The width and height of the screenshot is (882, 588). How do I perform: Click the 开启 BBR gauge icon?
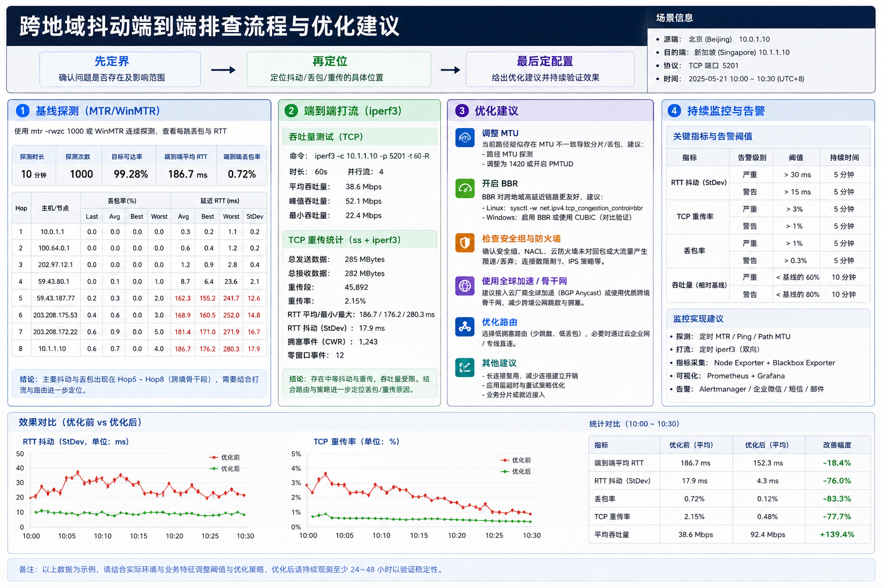coord(465,188)
